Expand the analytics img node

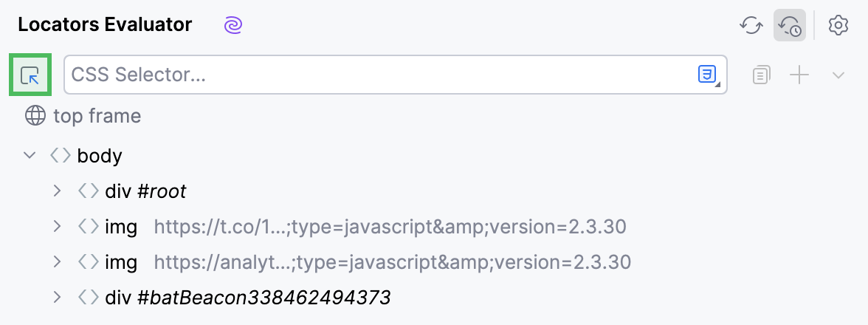57,262
